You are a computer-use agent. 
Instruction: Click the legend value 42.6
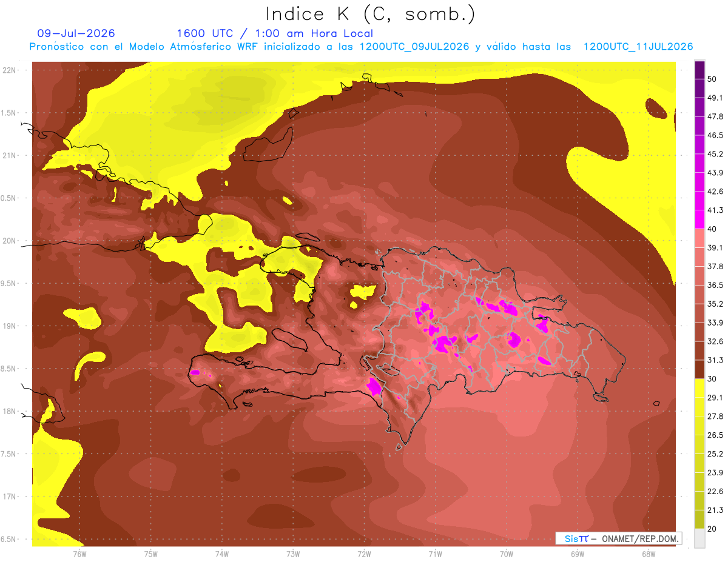(x=715, y=192)
